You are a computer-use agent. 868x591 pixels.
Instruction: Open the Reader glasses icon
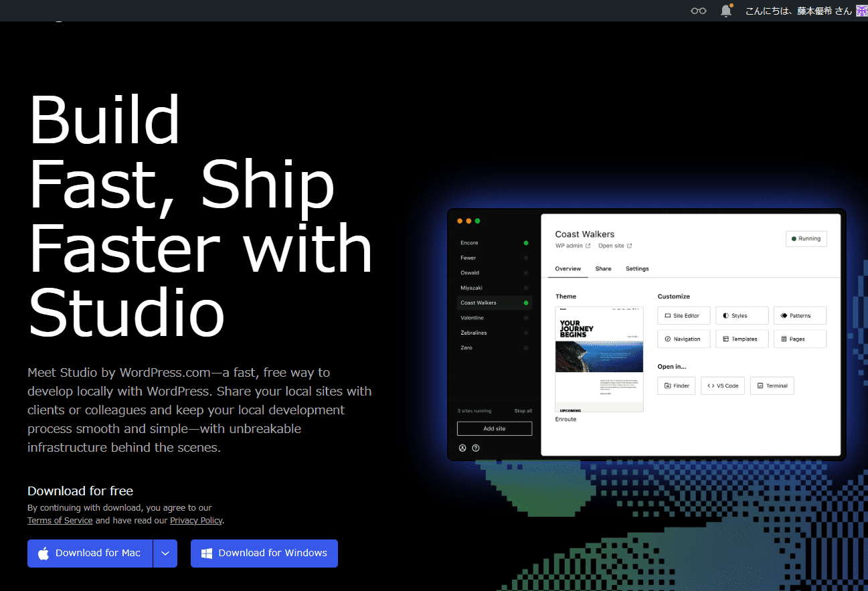point(699,11)
